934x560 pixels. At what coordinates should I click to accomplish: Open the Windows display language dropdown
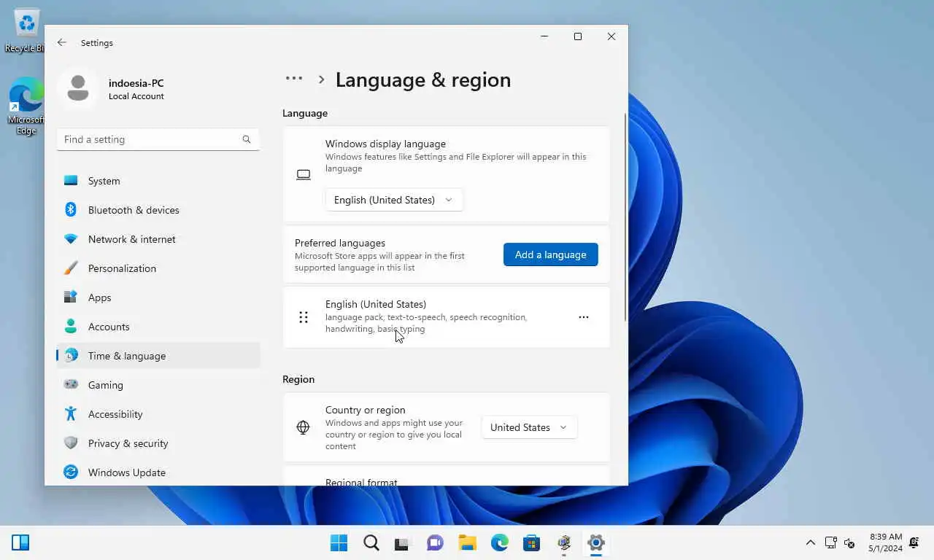(x=394, y=200)
